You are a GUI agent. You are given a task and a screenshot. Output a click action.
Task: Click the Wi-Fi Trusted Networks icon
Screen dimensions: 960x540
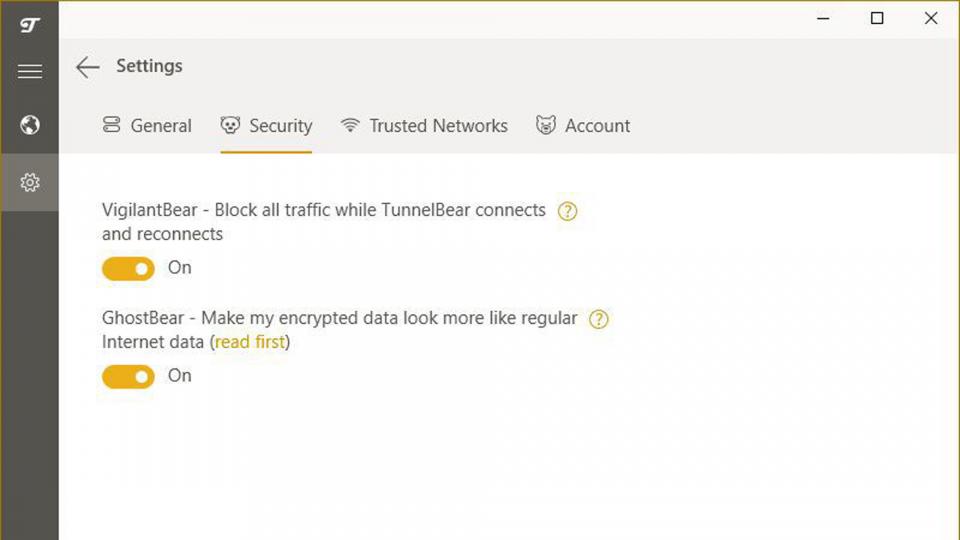pyautogui.click(x=350, y=126)
